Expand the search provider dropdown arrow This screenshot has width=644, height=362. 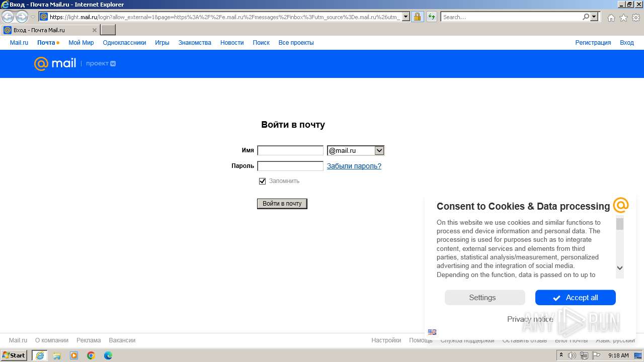point(595,17)
